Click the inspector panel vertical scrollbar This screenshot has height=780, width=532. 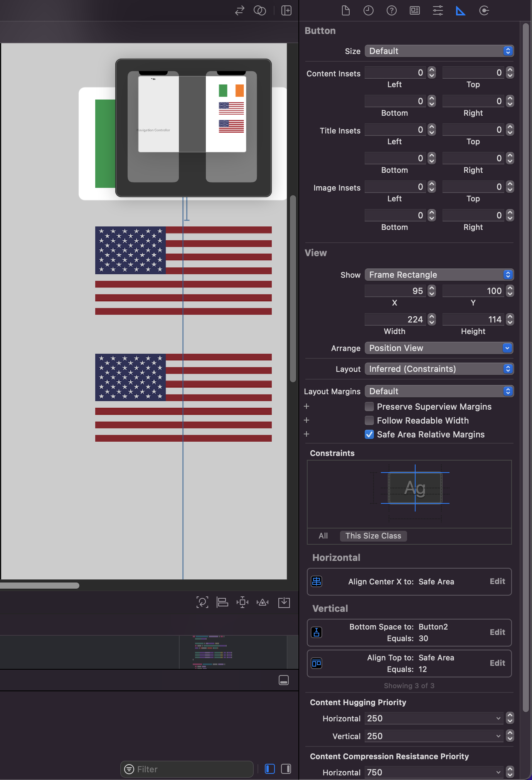point(526,367)
